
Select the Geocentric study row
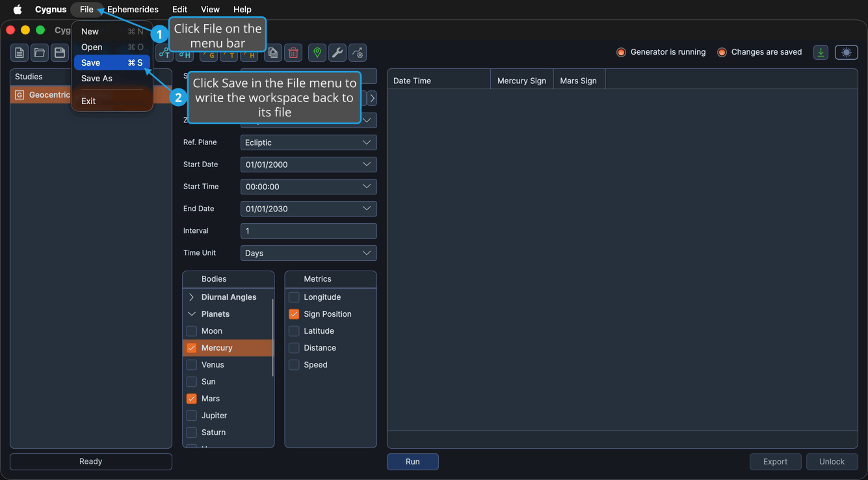[91, 95]
